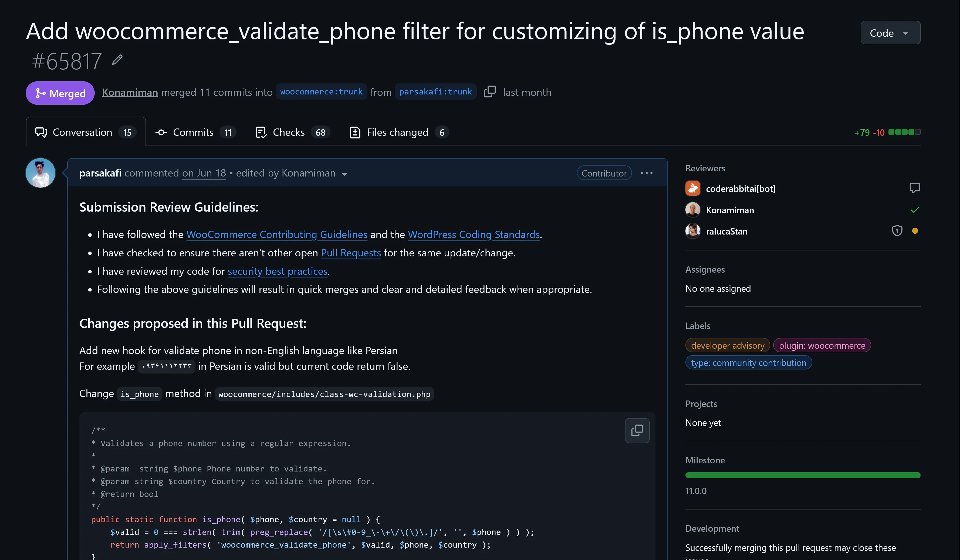Viewport: 960px width, 560px height.
Task: Select type: community contribution label
Action: [749, 363]
